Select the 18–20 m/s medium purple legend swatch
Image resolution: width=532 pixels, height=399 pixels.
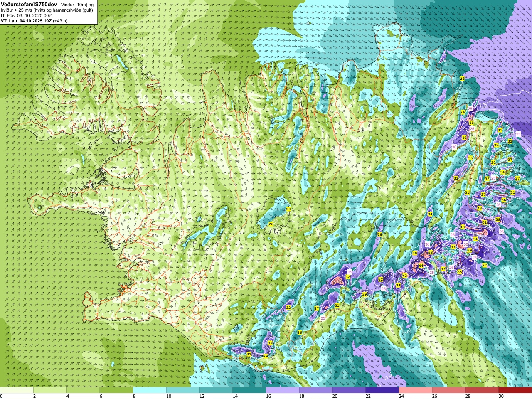pos(316,390)
